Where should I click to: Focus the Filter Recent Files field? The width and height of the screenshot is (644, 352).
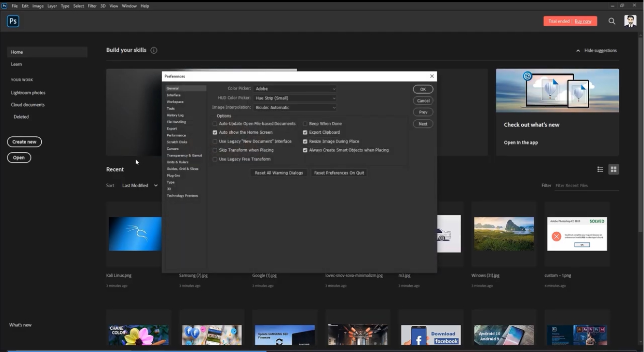pyautogui.click(x=587, y=186)
